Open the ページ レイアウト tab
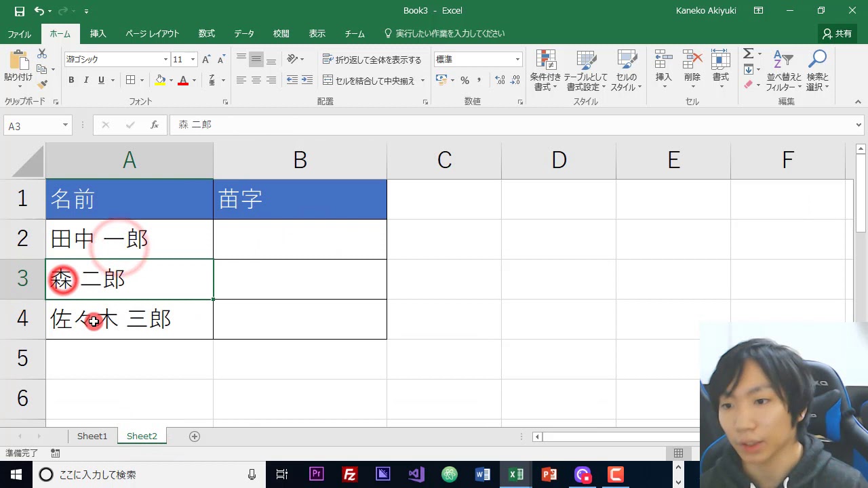Image resolution: width=868 pixels, height=488 pixels. coord(153,34)
